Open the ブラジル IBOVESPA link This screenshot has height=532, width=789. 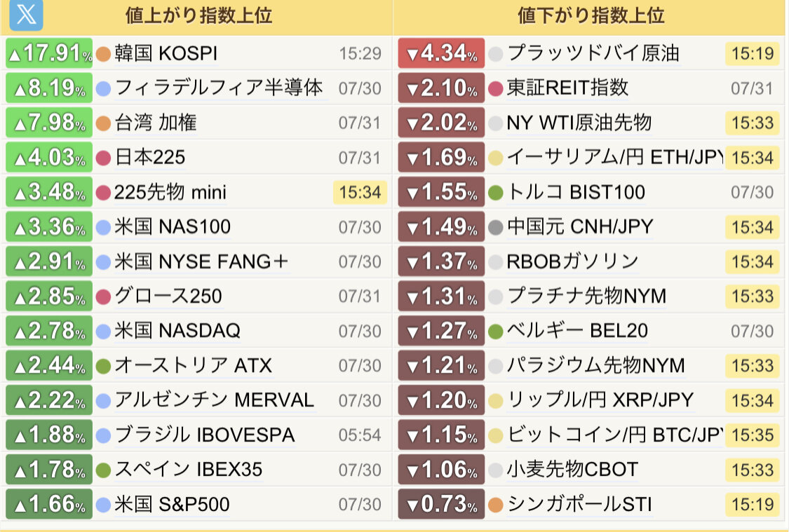point(204,435)
